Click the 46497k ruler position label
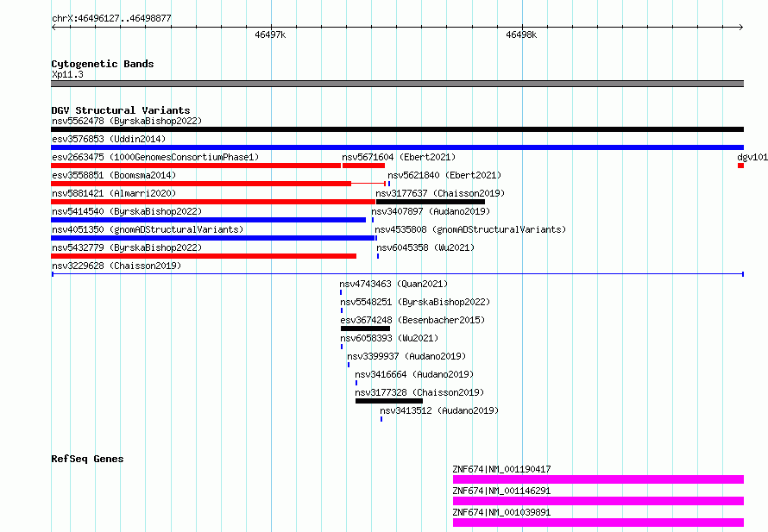Screen dimensions: 768x532 (270, 34)
